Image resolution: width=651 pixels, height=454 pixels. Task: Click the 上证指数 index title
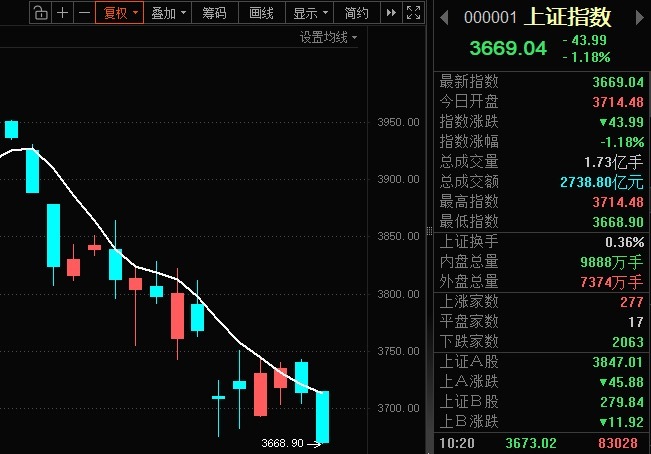pos(568,17)
